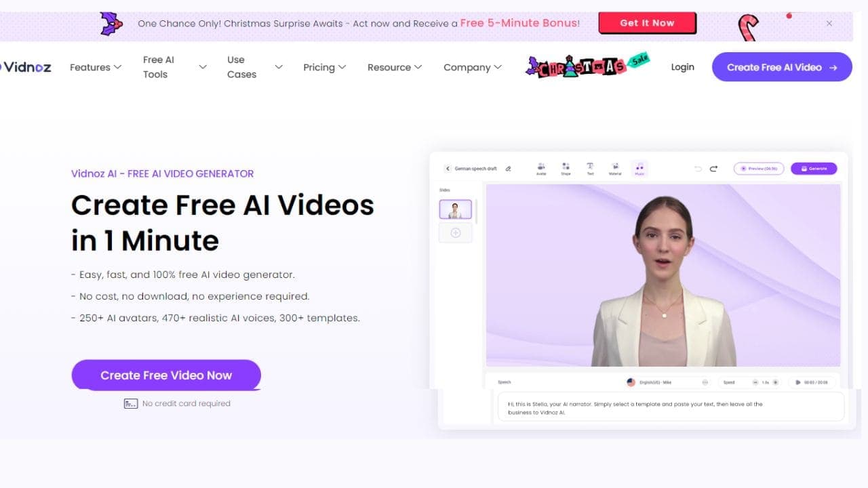The image size is (868, 488).
Task: Open the Material tool
Action: (x=615, y=167)
